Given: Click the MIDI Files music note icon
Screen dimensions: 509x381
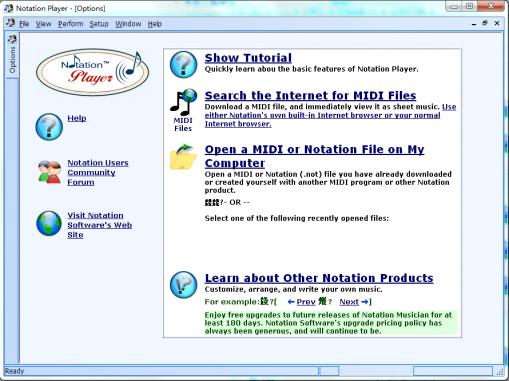Looking at the screenshot, I should point(183,102).
